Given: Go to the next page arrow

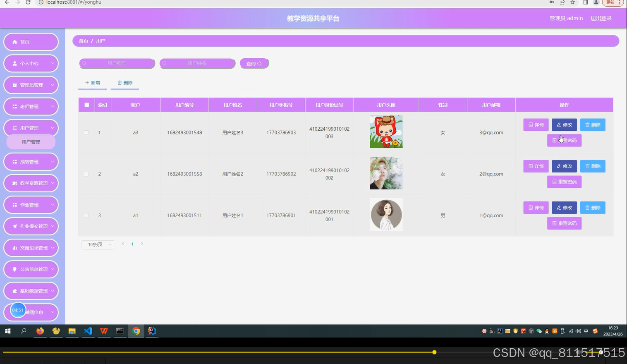Looking at the screenshot, I should click(142, 244).
